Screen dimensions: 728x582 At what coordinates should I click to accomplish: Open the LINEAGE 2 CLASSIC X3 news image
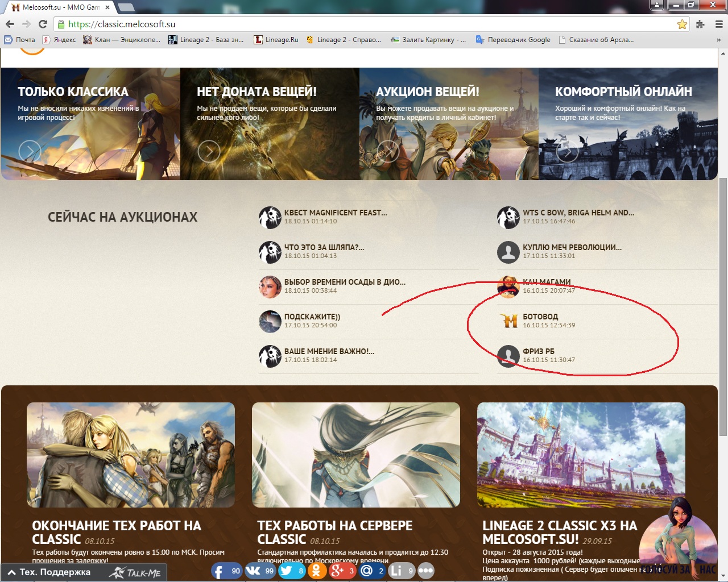point(581,455)
